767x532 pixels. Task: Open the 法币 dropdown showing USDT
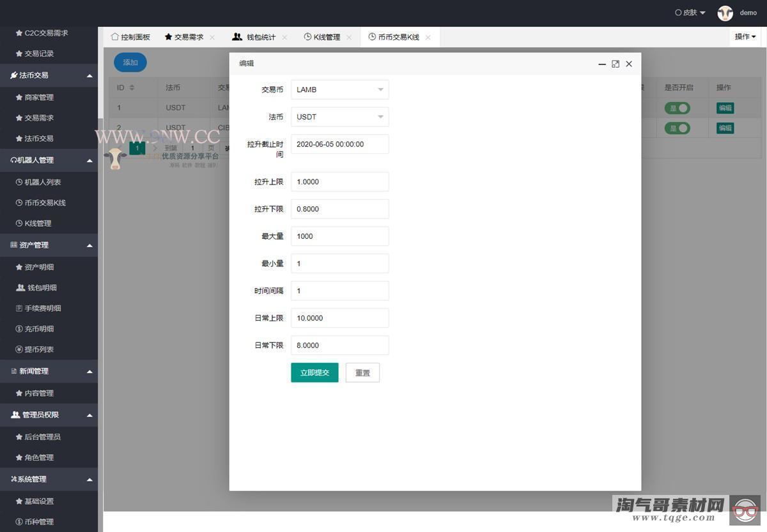pos(339,117)
